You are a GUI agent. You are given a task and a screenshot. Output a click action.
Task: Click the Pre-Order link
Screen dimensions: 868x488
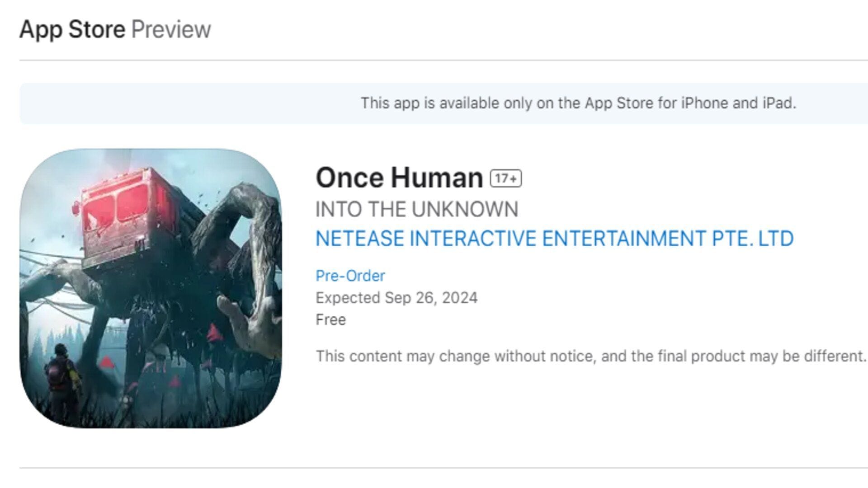coord(350,275)
